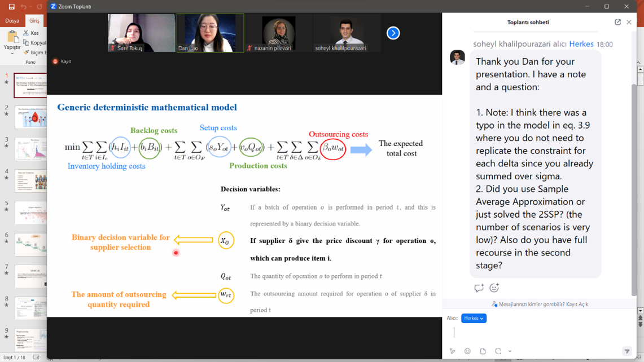Save the presentation in PowerPoint
This screenshot has width=644, height=362.
tap(11, 7)
